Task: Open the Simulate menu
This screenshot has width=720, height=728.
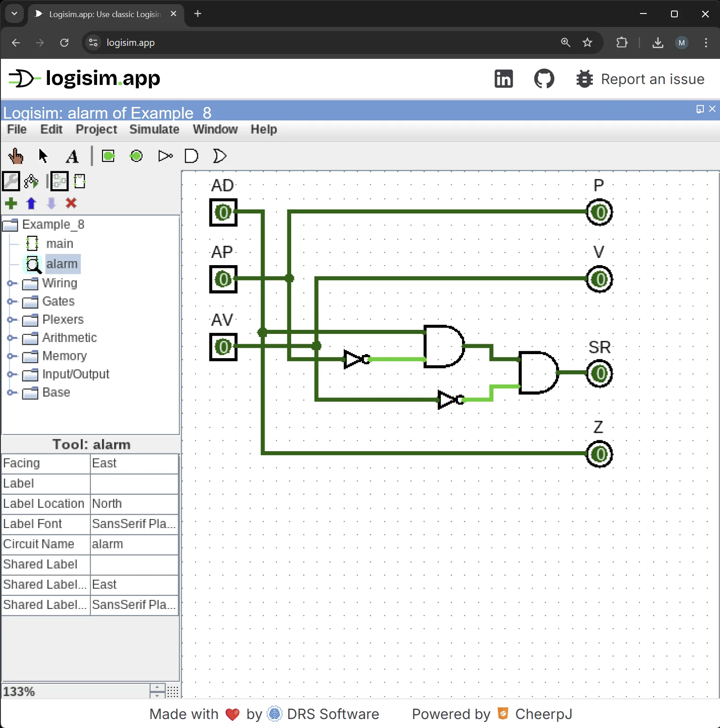Action: tap(154, 129)
